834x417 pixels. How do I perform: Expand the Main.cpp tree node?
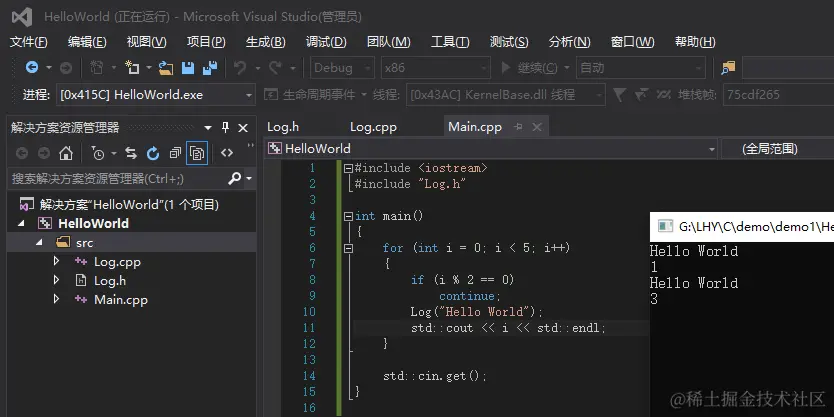point(56,299)
